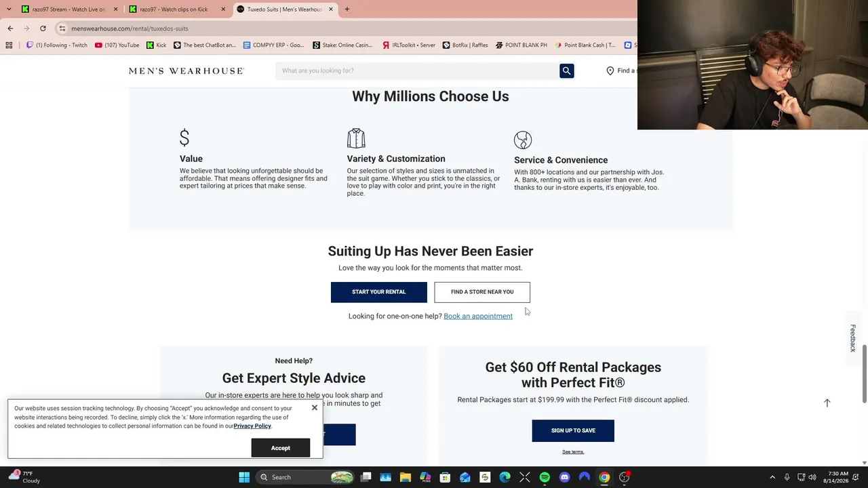Viewport: 868px width, 488px height.
Task: Dismiss the cookie banner with the X
Action: click(315, 407)
